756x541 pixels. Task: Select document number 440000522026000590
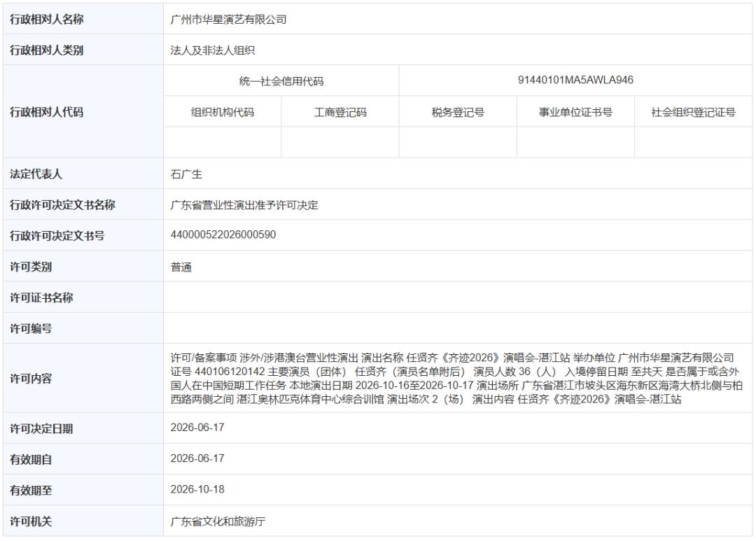coord(223,235)
